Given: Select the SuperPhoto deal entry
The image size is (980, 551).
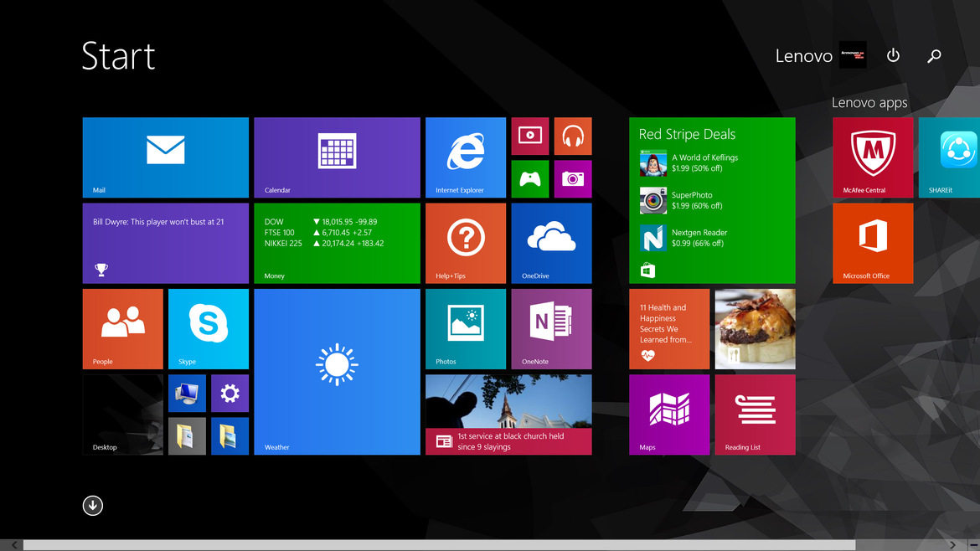Looking at the screenshot, I should tap(681, 200).
